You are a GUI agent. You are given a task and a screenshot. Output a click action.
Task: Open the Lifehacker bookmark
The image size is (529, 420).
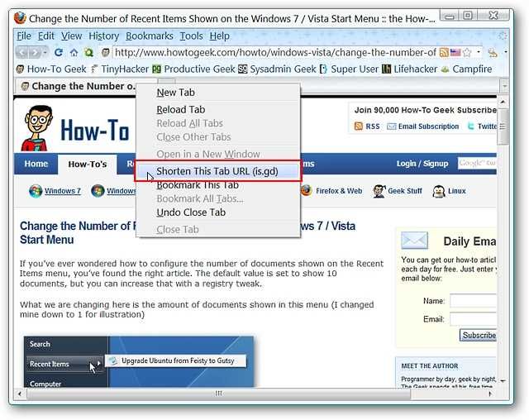tap(410, 69)
